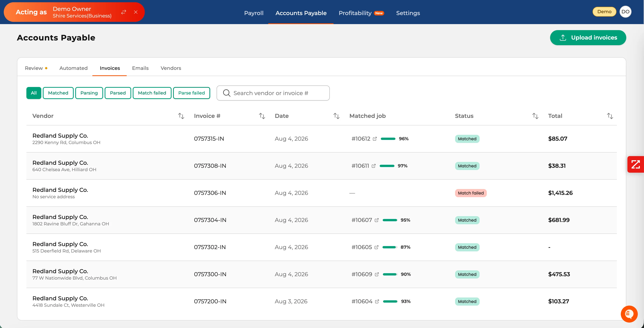
Task: Open external link icon for job #10605
Action: click(x=376, y=247)
